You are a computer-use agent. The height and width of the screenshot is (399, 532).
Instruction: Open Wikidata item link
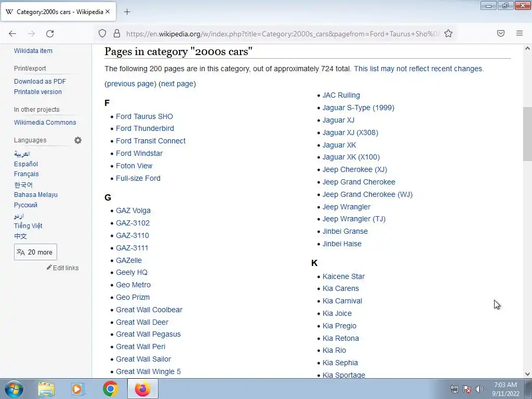[x=33, y=51]
